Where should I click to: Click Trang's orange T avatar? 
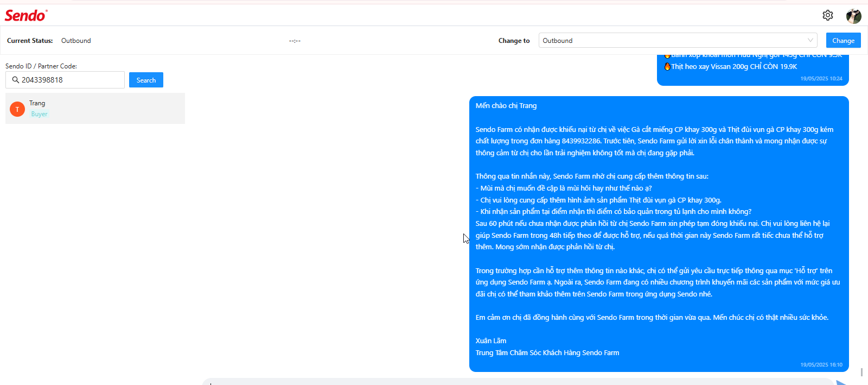click(17, 109)
